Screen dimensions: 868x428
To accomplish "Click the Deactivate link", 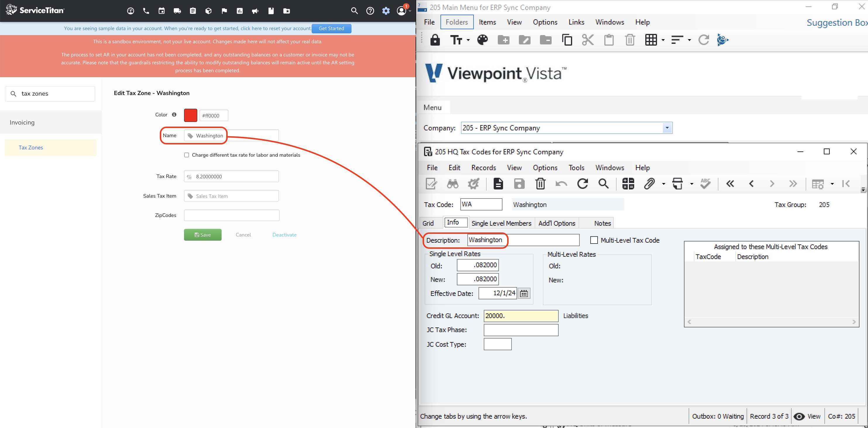I will (284, 235).
